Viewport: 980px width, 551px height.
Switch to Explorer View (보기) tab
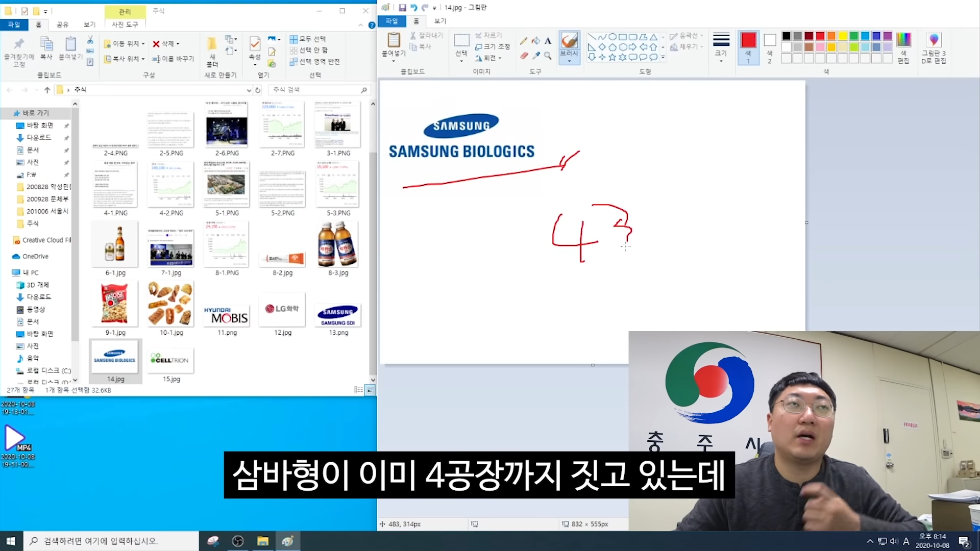89,24
